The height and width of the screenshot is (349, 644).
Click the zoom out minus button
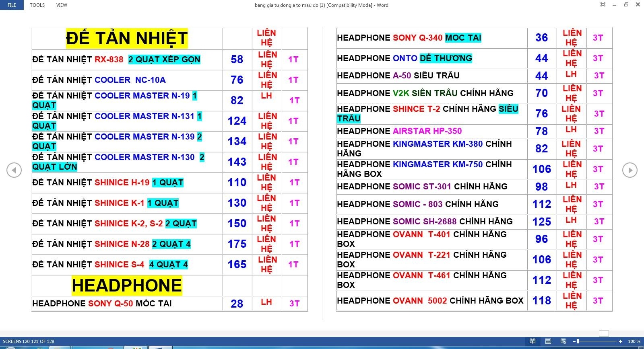[x=574, y=341]
